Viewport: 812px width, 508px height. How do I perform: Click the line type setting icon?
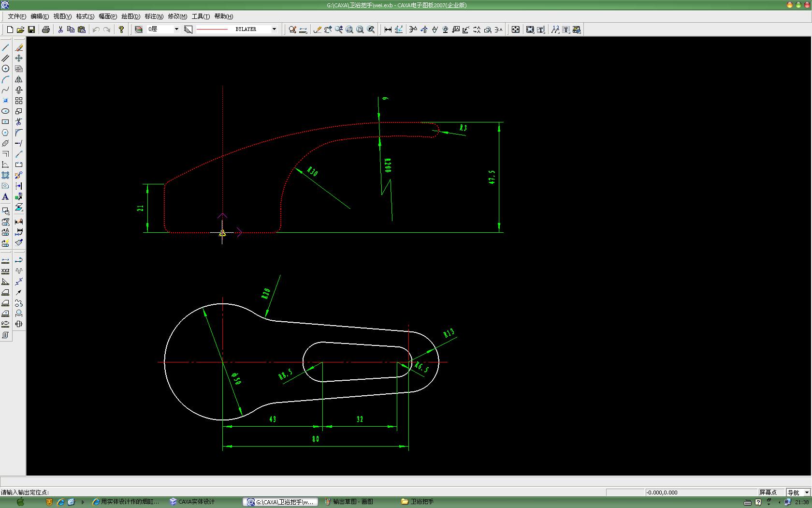[x=188, y=30]
